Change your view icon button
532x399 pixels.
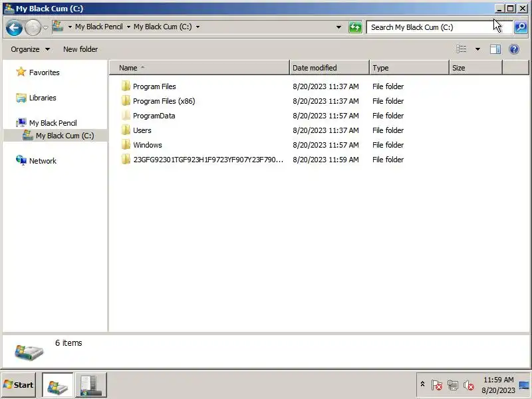tap(461, 49)
